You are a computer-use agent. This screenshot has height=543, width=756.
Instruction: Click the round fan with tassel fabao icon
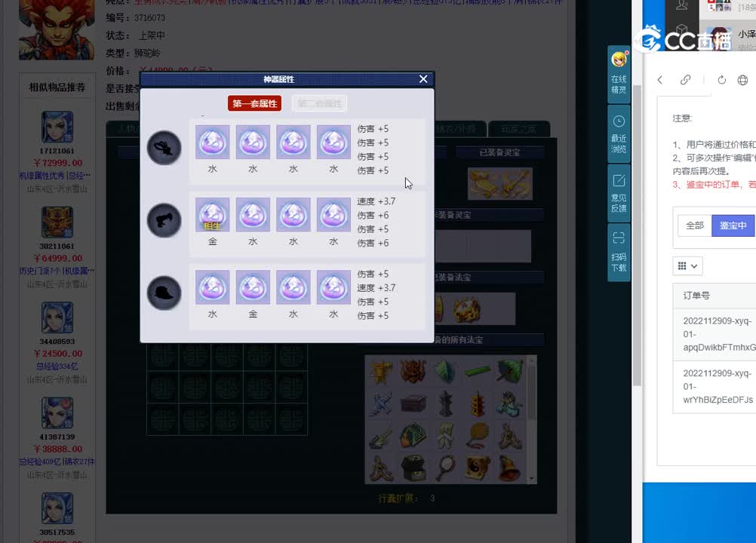pos(478,435)
